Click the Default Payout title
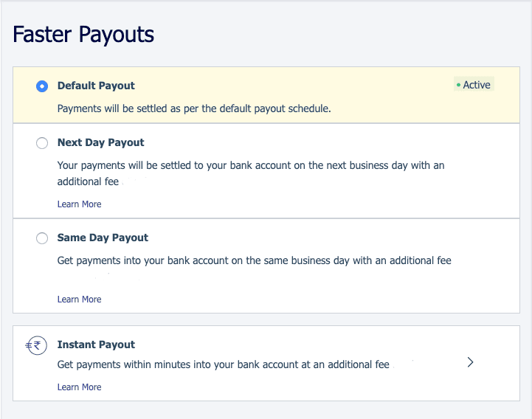This screenshot has height=419, width=532. (x=96, y=86)
